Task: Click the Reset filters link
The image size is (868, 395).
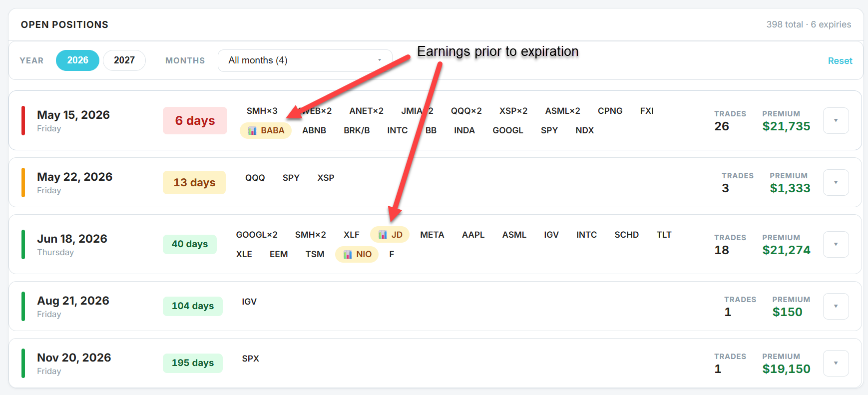Action: tap(840, 61)
